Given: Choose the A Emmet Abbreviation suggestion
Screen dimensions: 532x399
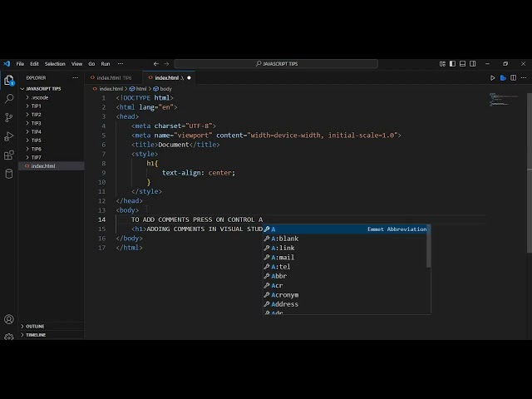Looking at the screenshot, I should [x=346, y=229].
